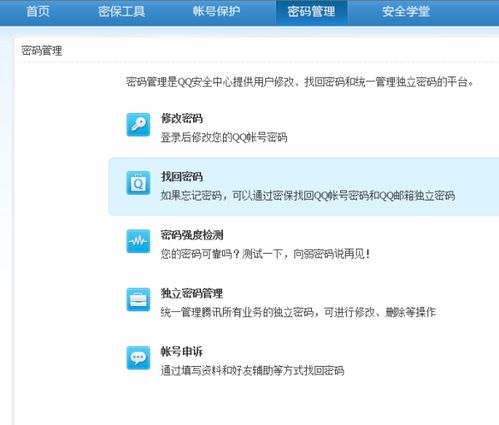Click the text 登录后修改您的QQ帐号密码
This screenshot has width=499, height=425.
(x=224, y=137)
